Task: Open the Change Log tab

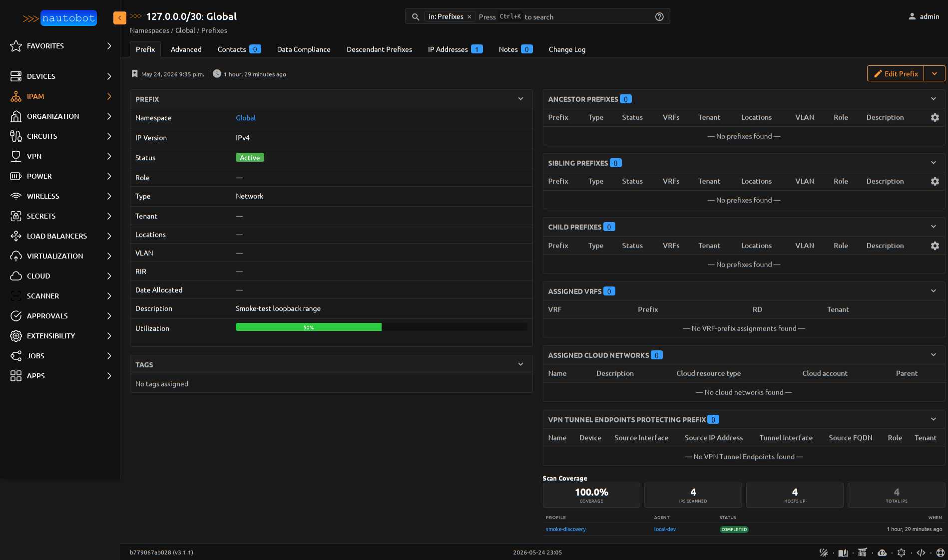Action: pyautogui.click(x=567, y=49)
